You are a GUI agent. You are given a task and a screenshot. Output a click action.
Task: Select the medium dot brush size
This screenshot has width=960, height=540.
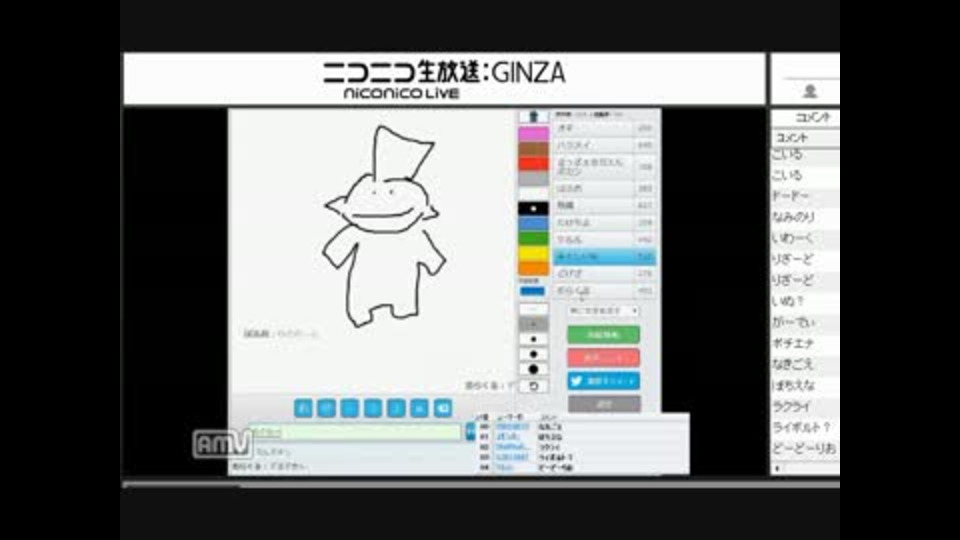point(533,354)
